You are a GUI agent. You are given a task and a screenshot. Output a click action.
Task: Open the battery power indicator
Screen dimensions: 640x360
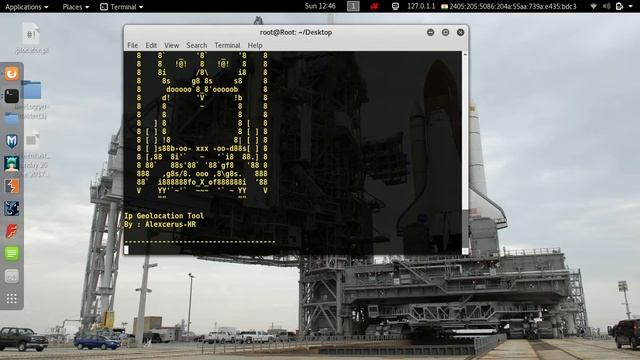(x=619, y=7)
